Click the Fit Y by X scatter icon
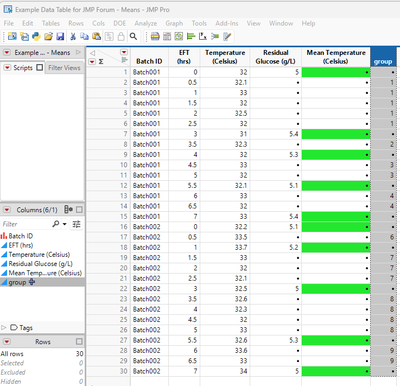Screen dimensions: 400x386 tap(203, 36)
